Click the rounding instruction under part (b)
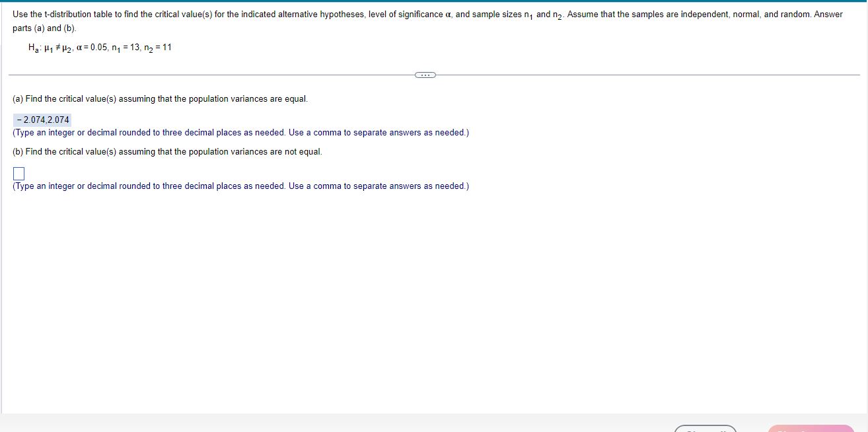The image size is (868, 432). pyautogui.click(x=240, y=186)
